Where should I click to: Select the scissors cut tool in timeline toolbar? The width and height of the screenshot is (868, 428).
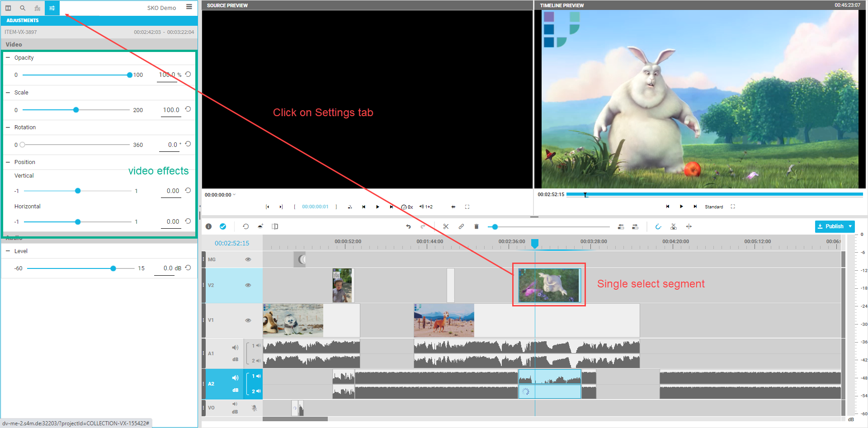pos(446,226)
